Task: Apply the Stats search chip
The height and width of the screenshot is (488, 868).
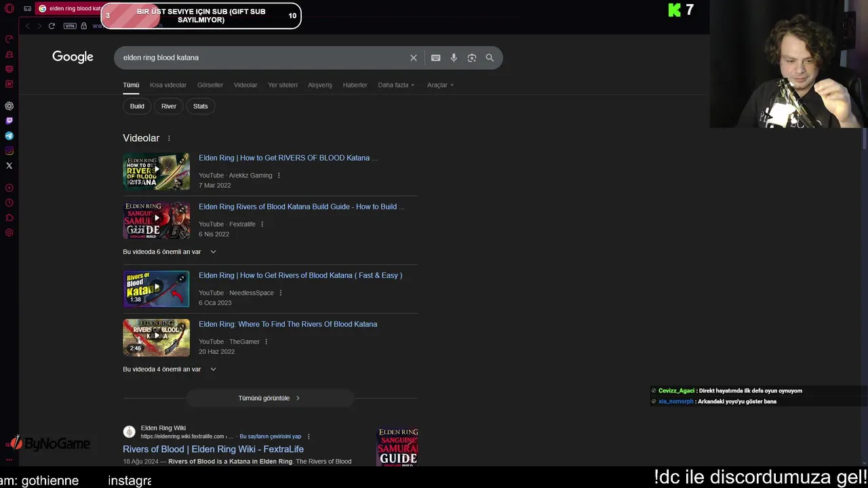Action: 201,106
